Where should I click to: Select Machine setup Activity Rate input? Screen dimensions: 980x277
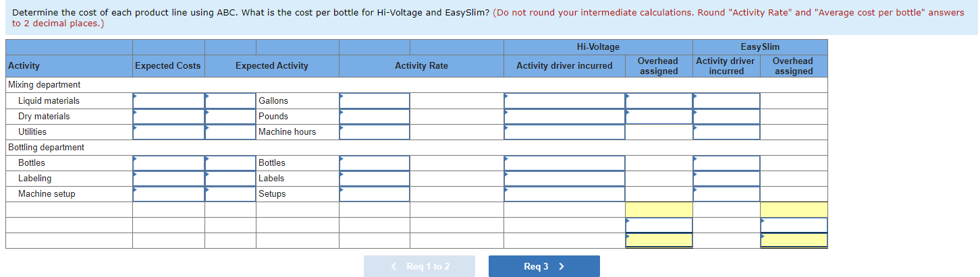375,193
